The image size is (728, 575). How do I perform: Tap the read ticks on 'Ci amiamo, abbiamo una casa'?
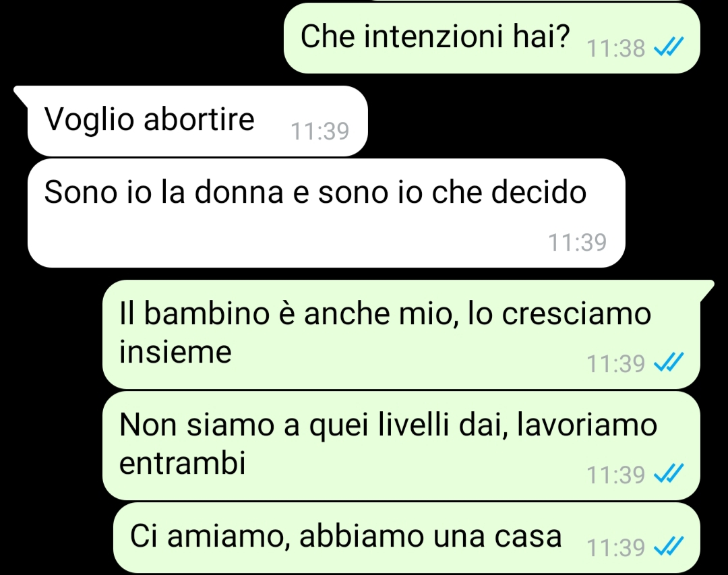coord(669,546)
